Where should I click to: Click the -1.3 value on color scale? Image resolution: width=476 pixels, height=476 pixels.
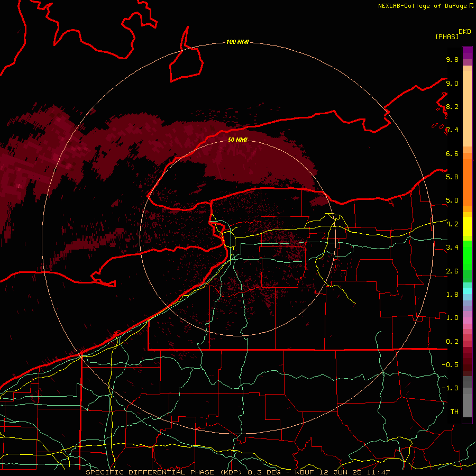(450, 388)
